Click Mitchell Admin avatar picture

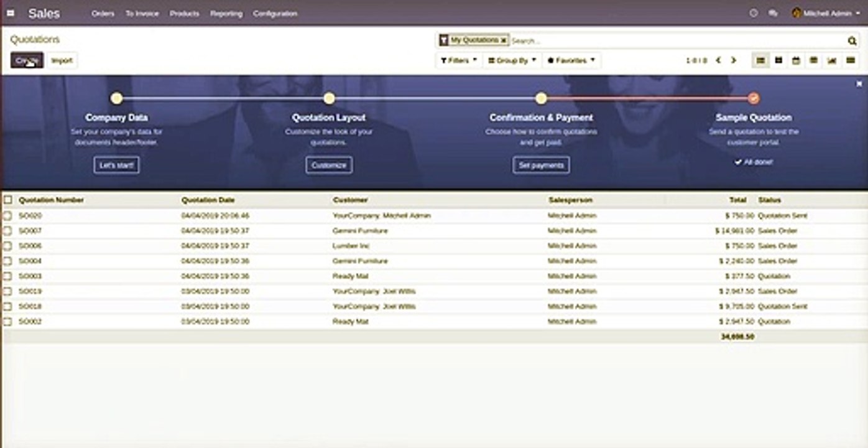point(796,13)
